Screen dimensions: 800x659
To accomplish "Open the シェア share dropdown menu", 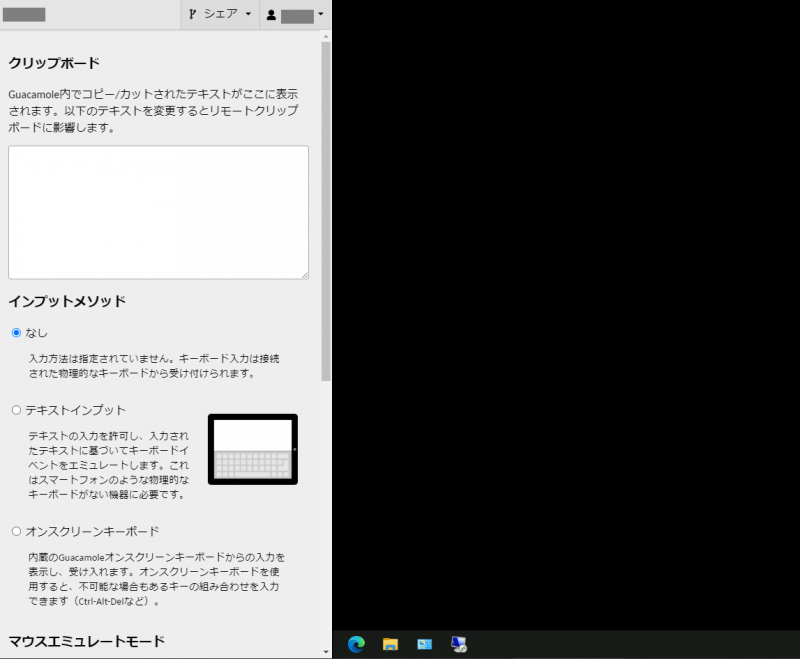I will pos(220,14).
